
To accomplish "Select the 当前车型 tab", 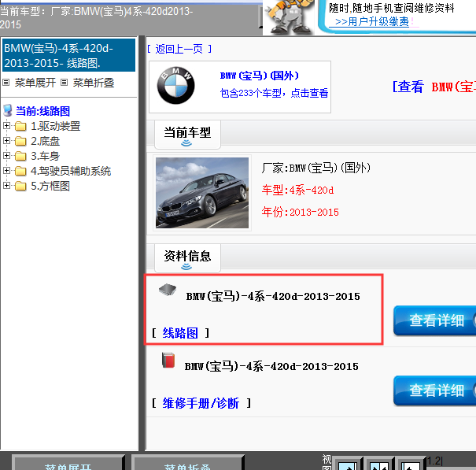I will 187,135.
